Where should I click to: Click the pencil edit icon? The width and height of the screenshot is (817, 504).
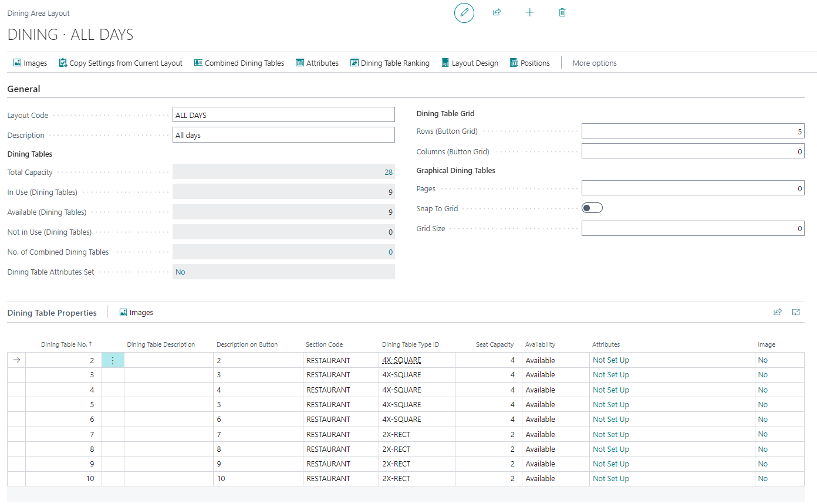(x=464, y=12)
